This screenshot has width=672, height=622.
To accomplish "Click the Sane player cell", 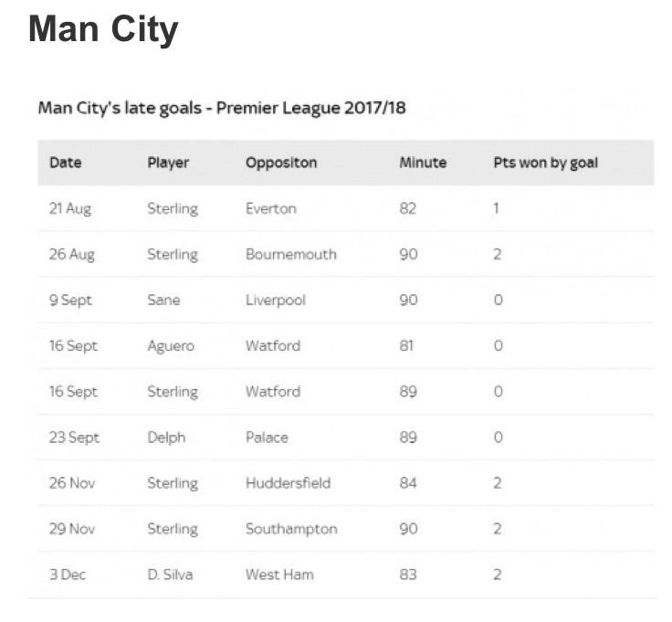I will pos(163,300).
